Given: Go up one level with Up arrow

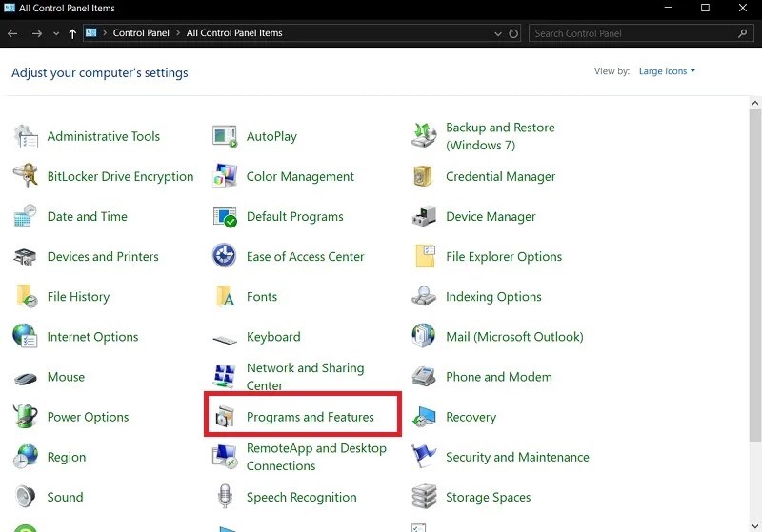Looking at the screenshot, I should click(x=72, y=33).
